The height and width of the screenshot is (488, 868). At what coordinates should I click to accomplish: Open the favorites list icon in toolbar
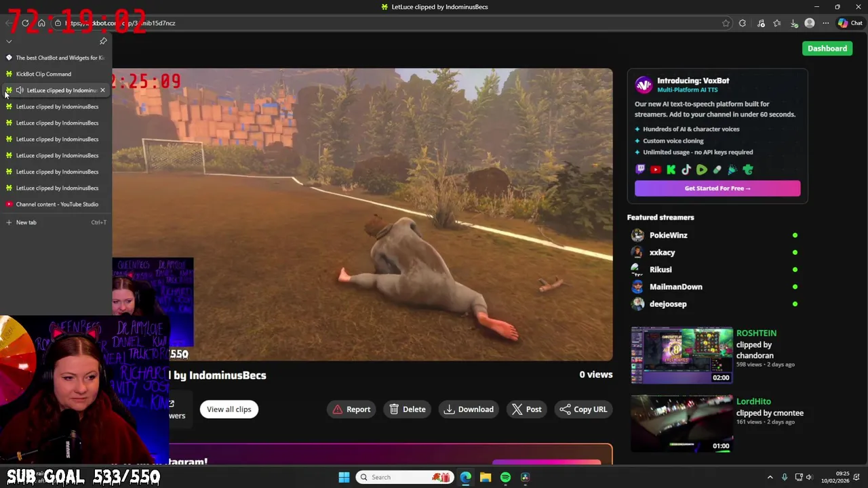coord(777,23)
